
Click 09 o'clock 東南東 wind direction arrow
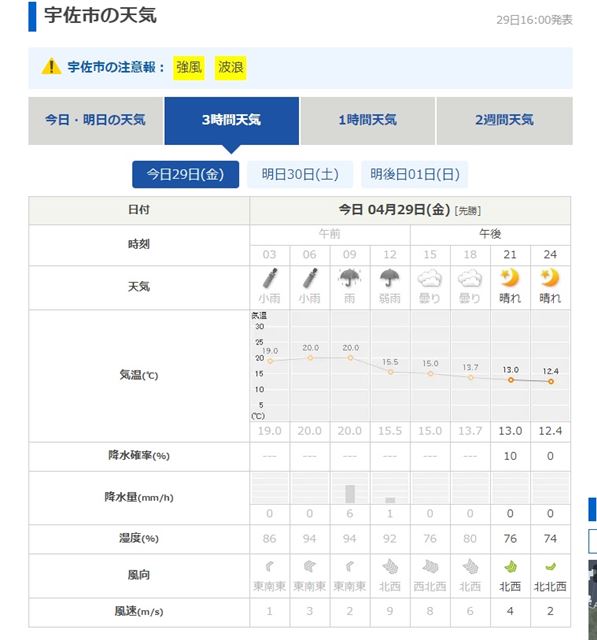point(350,567)
